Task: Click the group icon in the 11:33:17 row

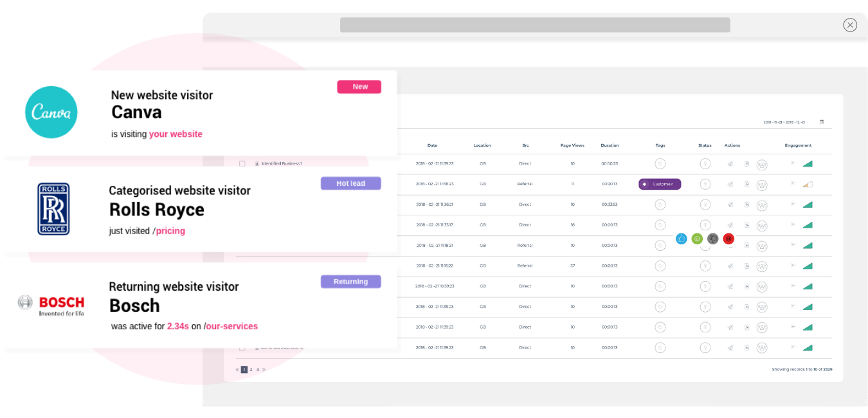Action: (762, 226)
